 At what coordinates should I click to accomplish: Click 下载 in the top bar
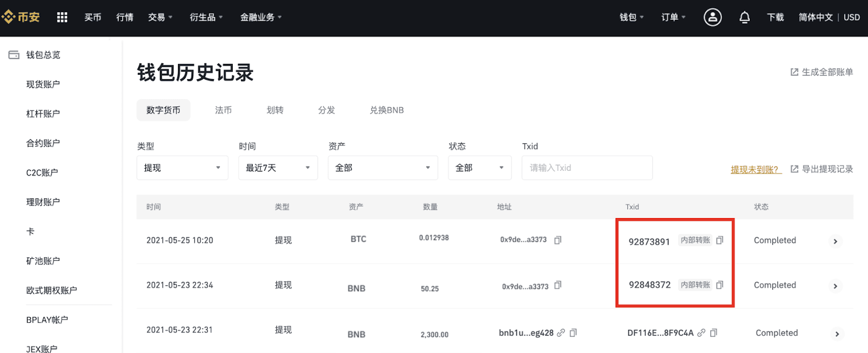coord(775,17)
